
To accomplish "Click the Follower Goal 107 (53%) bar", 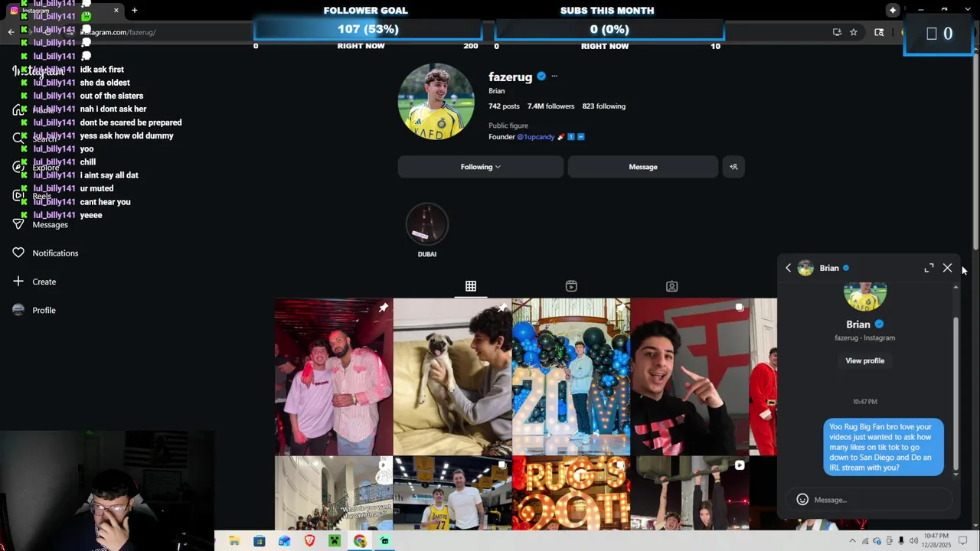I will (367, 29).
